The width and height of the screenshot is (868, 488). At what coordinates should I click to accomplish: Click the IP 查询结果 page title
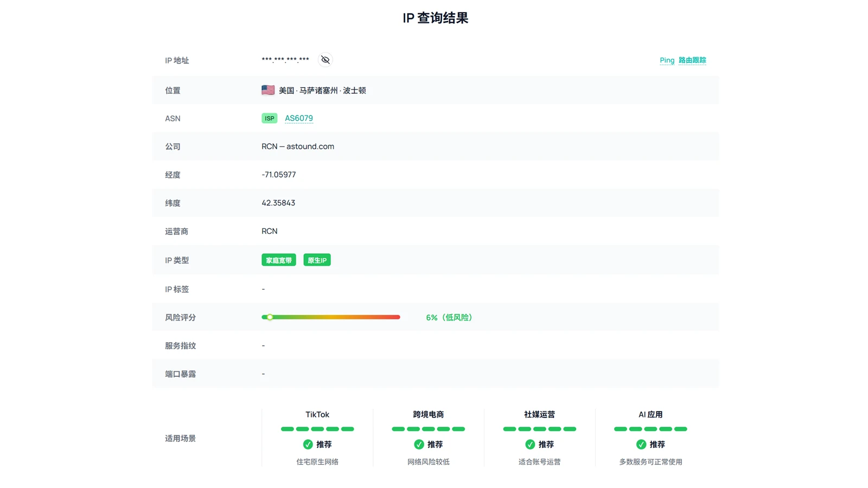coord(436,18)
